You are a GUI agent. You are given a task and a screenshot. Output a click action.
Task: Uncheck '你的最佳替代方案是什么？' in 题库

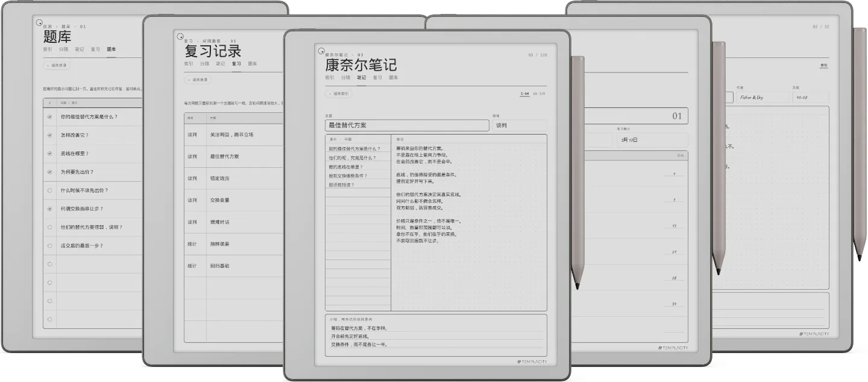pos(49,117)
